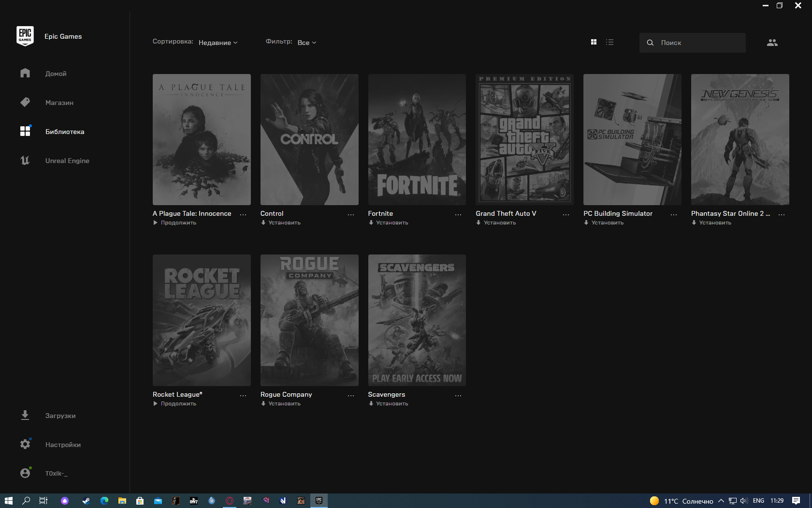
Task: Open the Магазин store page
Action: point(59,103)
